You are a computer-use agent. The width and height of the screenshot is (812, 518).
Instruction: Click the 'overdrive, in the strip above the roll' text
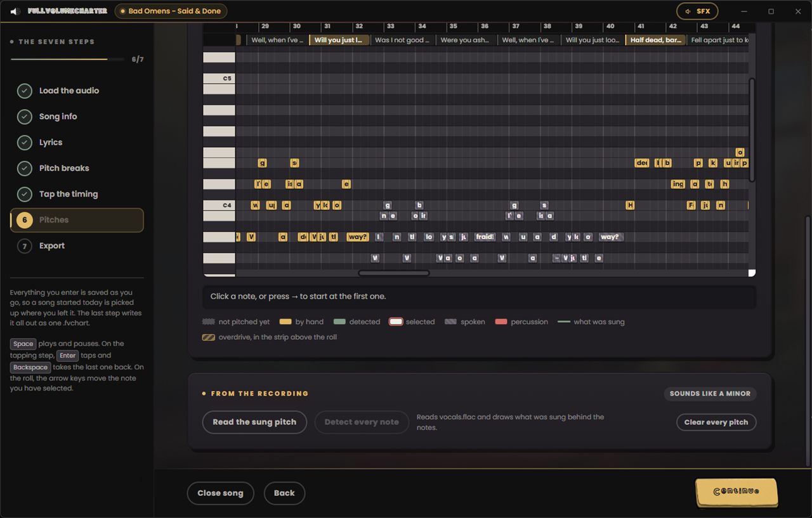278,337
